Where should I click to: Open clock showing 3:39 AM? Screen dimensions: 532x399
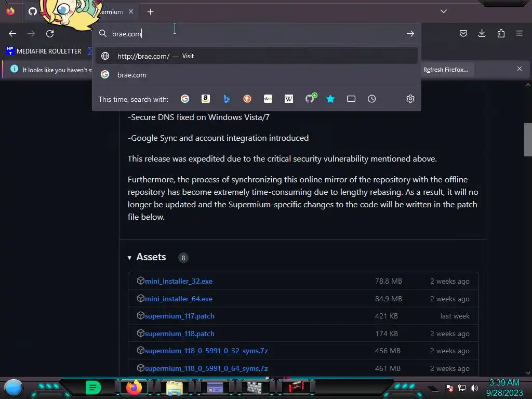coord(504,388)
